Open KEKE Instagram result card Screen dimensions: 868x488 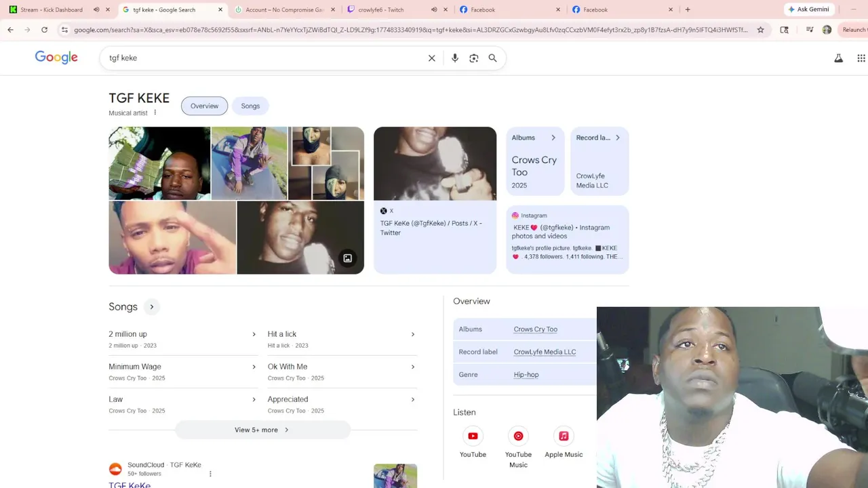point(568,239)
